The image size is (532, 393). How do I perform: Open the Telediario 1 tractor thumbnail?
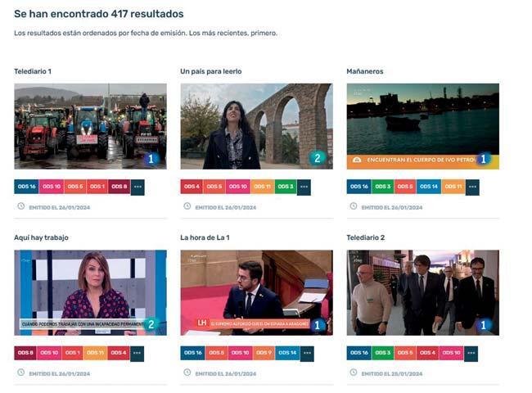(90, 126)
